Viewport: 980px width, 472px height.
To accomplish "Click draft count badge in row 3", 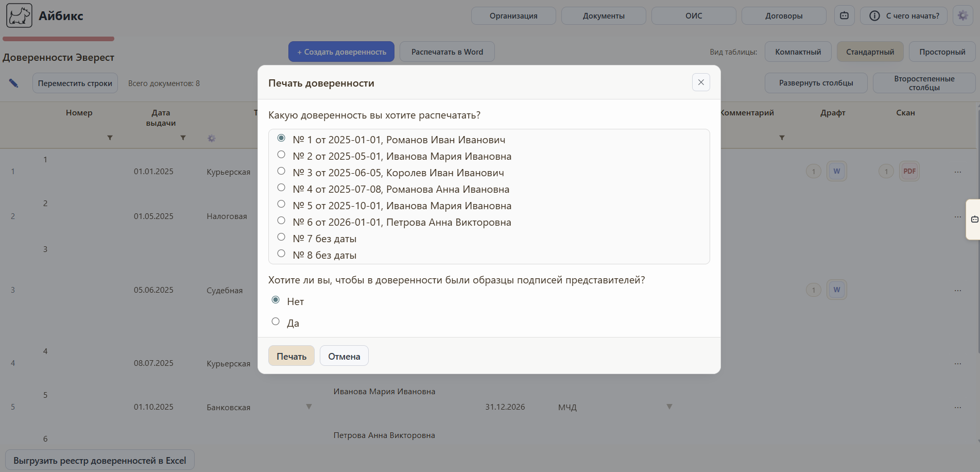I will coord(813,290).
